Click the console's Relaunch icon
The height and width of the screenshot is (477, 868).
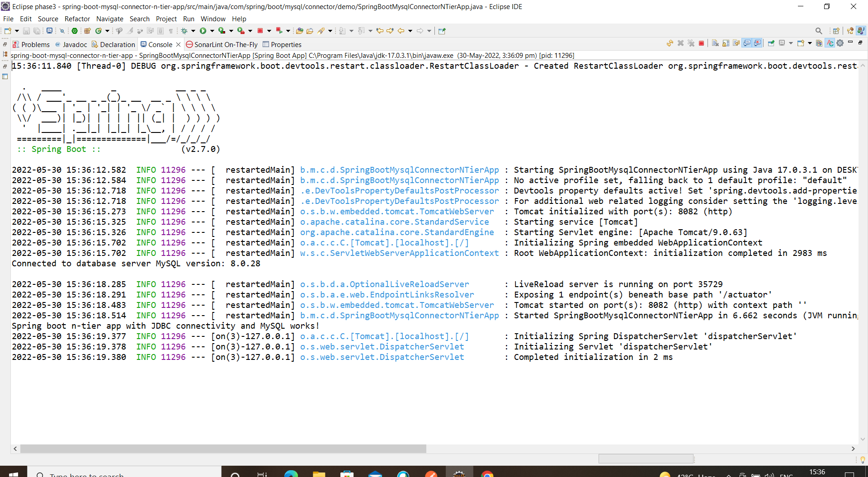(670, 43)
